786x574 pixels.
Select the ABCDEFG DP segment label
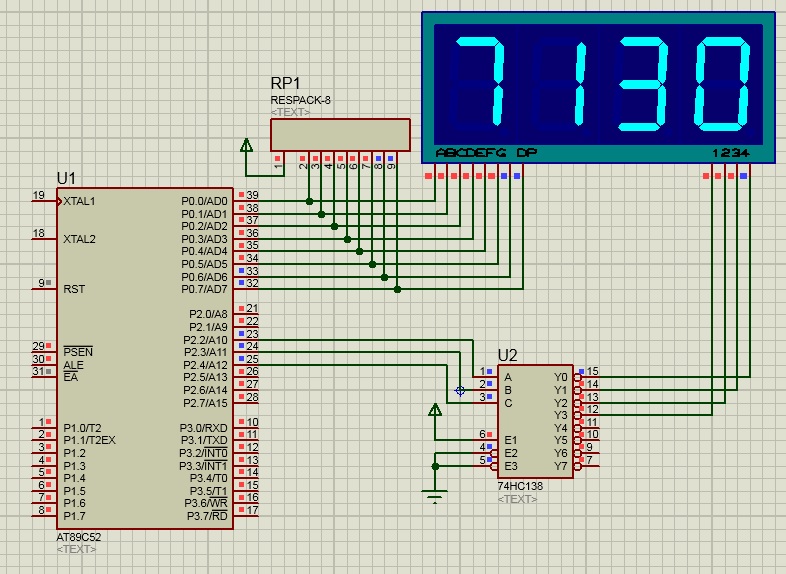[x=486, y=152]
